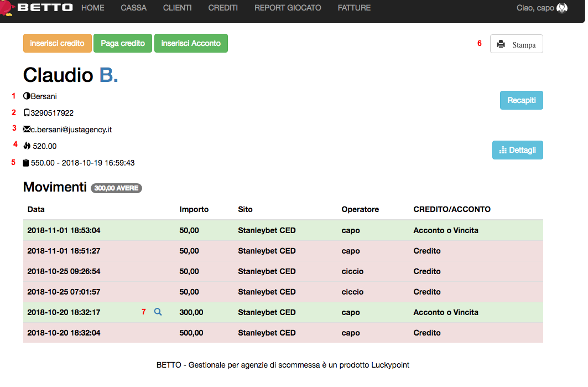The height and width of the screenshot is (387, 588).
Task: Click the envelope icon beside the email address
Action: click(27, 130)
